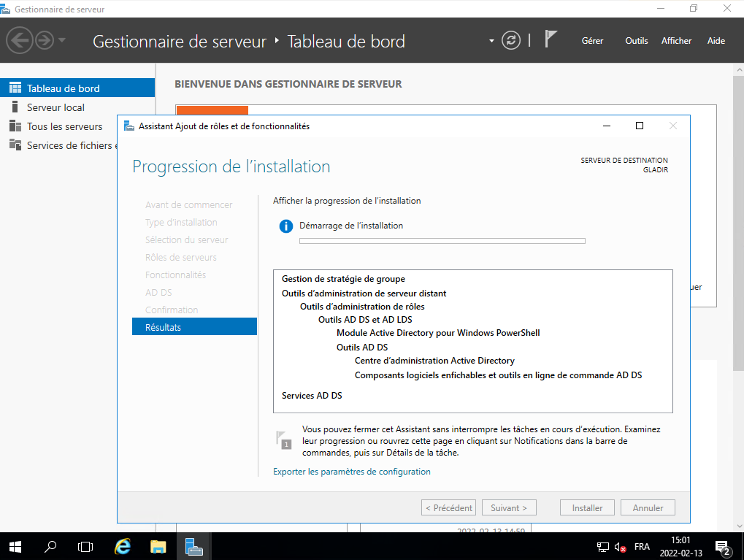Click the forward navigation arrow in Server Manager
Screen dimensions: 744x560
tap(45, 40)
